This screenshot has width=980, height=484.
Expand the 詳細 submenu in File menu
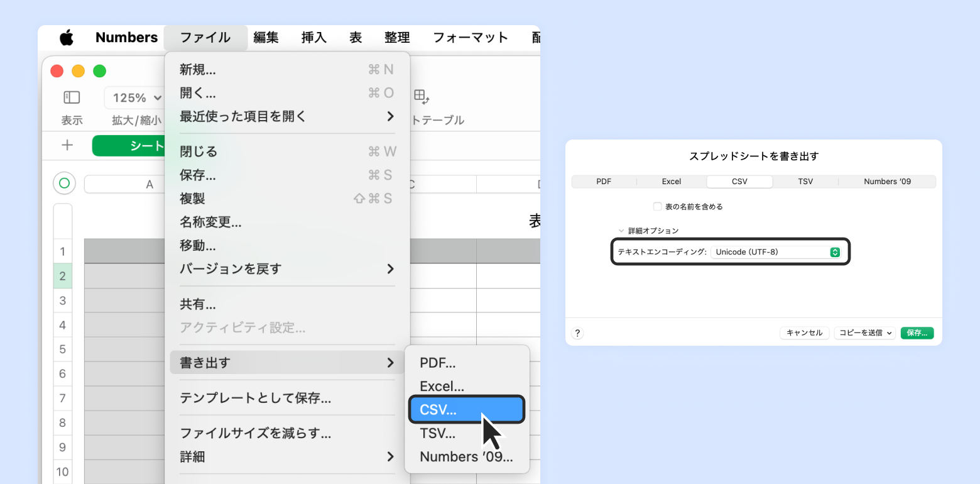coord(287,457)
